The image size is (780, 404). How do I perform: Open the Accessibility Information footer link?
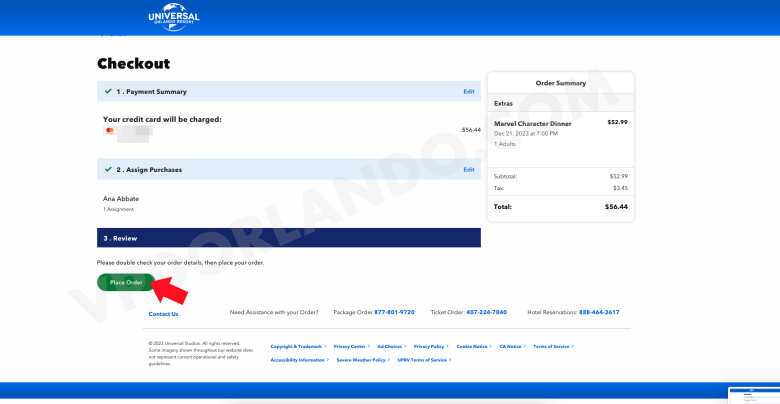tap(299, 360)
